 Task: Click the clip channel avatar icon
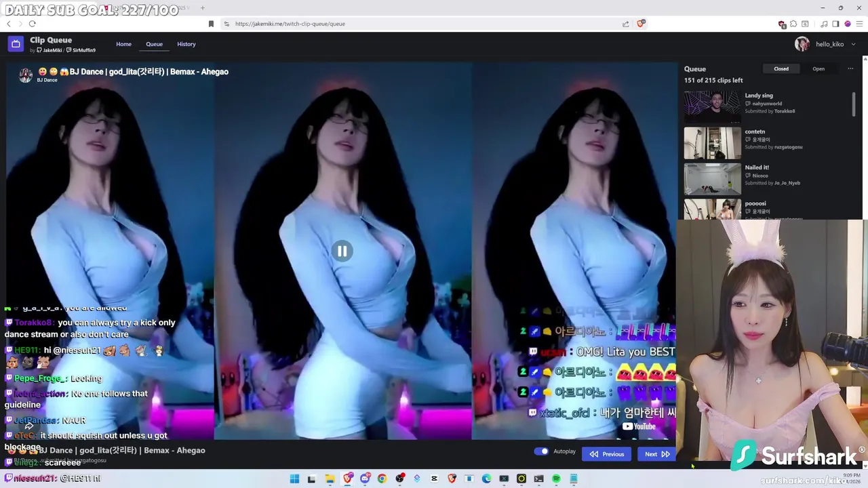coord(26,75)
